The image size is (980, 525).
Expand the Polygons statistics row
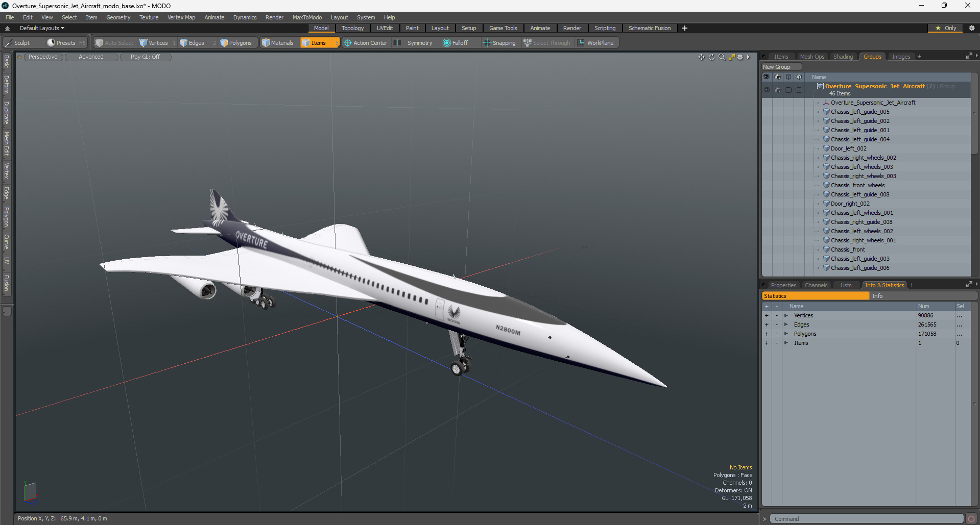coord(786,334)
